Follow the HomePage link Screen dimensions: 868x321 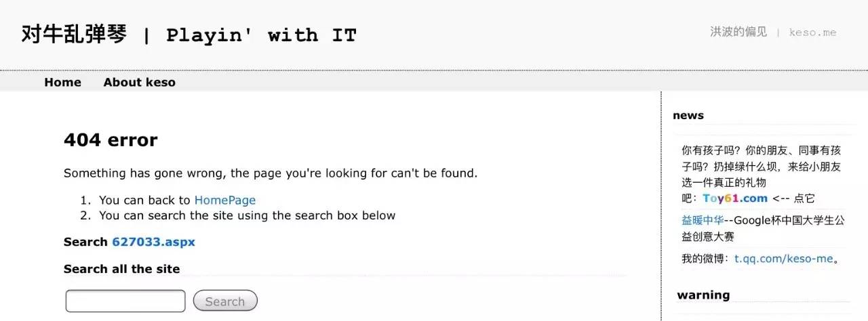click(x=224, y=200)
